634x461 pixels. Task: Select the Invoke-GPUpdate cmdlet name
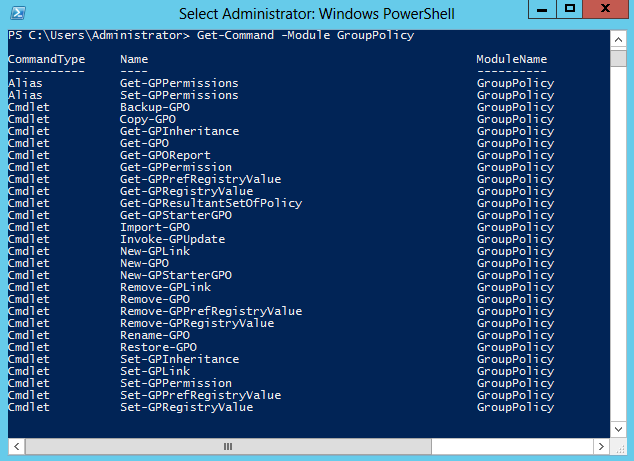[x=173, y=239]
